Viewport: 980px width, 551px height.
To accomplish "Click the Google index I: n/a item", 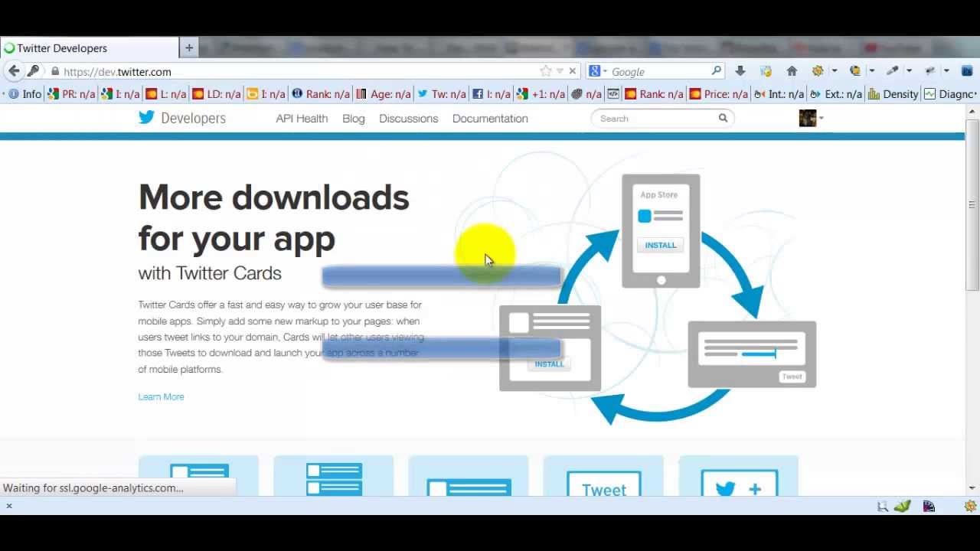I will [x=120, y=94].
